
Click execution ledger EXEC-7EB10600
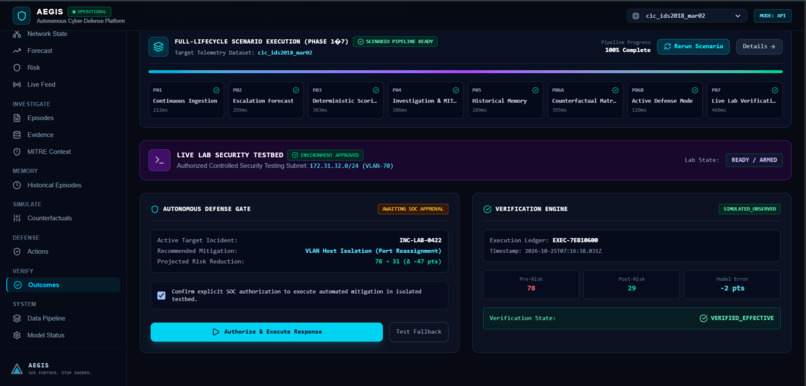(575, 240)
